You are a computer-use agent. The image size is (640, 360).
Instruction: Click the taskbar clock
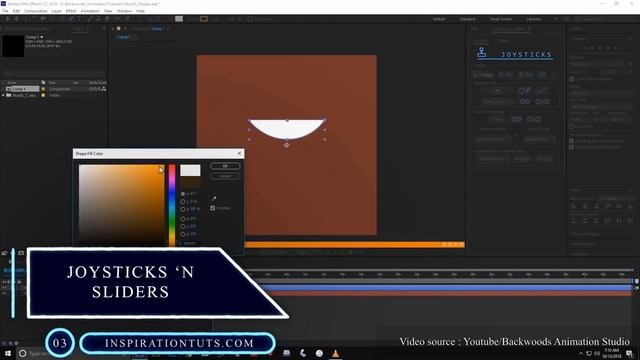click(611, 353)
